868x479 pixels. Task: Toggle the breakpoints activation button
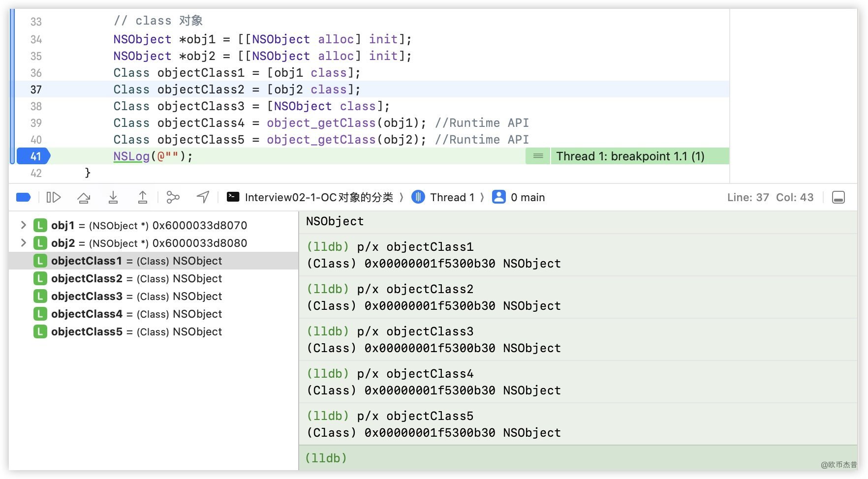coord(23,197)
